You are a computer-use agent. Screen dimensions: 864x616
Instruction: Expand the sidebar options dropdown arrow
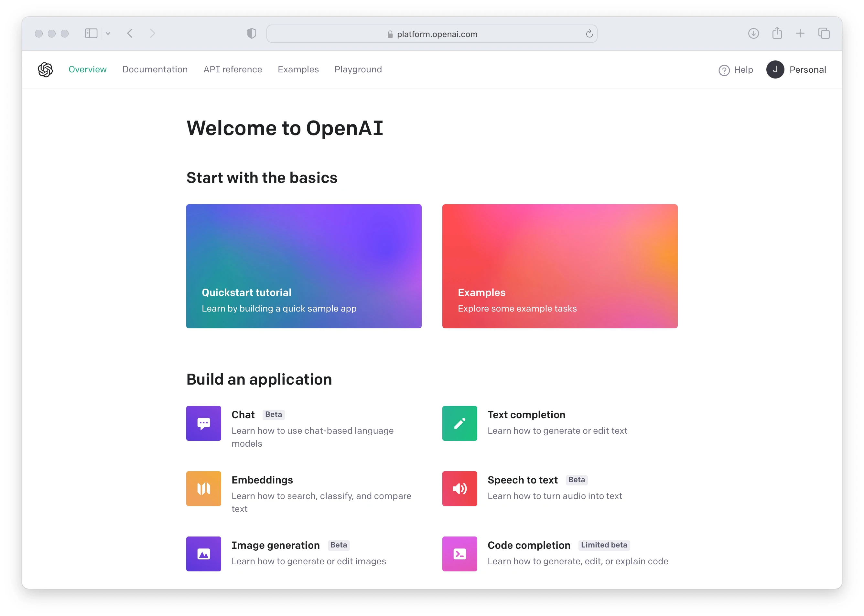pyautogui.click(x=108, y=33)
